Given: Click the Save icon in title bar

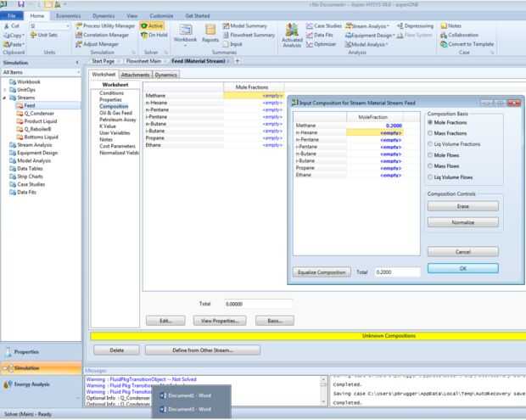Looking at the screenshot, I should tap(21, 4).
